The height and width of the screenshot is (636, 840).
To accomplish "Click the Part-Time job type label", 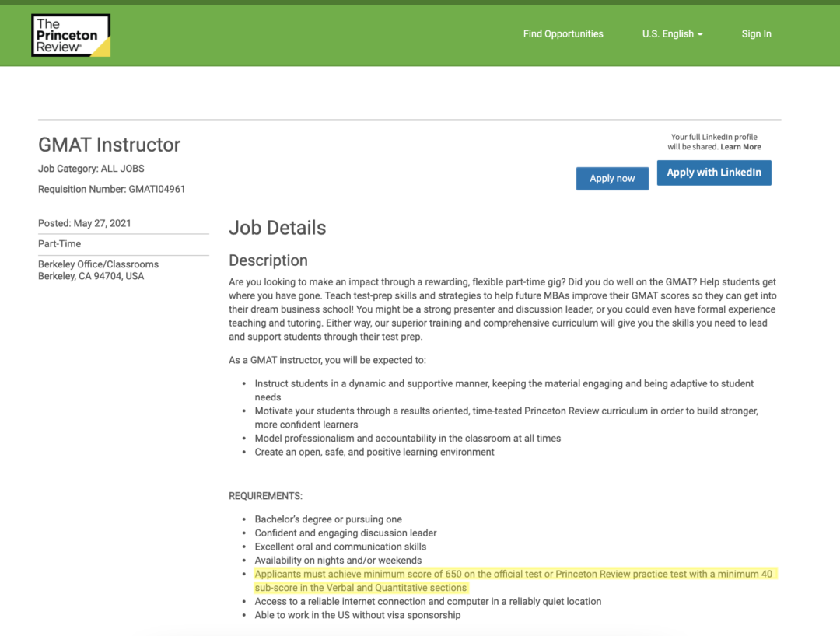I will pyautogui.click(x=59, y=244).
